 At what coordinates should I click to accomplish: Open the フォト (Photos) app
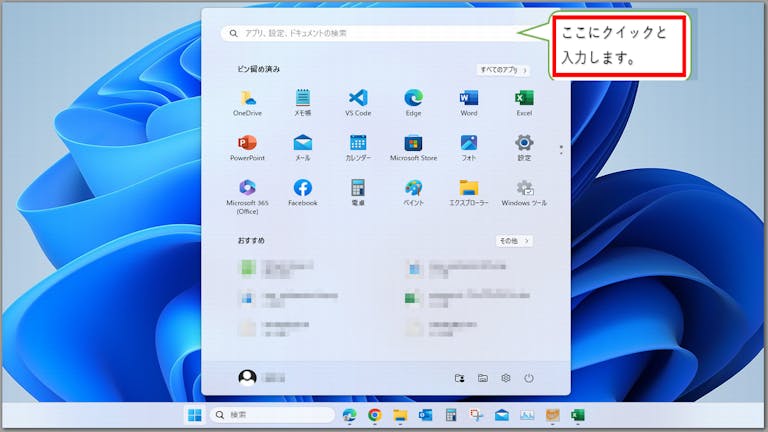[469, 148]
